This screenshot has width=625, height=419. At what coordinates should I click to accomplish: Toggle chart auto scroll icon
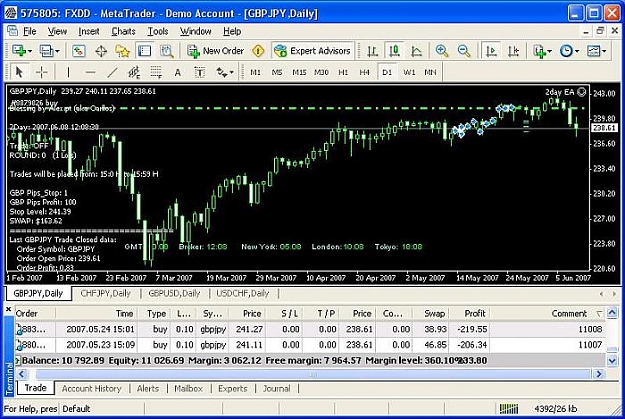point(491,51)
